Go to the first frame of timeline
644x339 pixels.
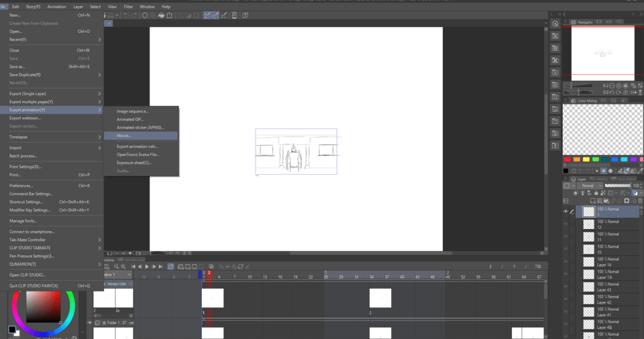pos(133,267)
